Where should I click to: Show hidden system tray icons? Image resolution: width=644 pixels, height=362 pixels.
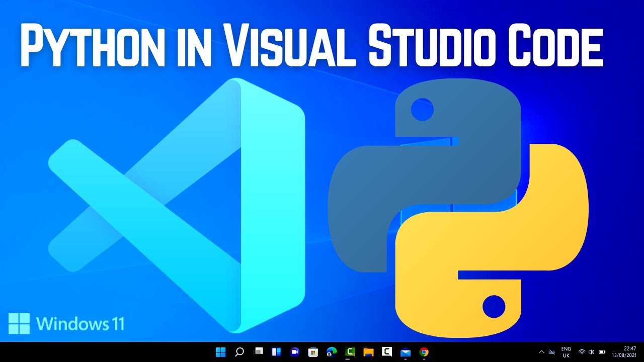tap(541, 352)
